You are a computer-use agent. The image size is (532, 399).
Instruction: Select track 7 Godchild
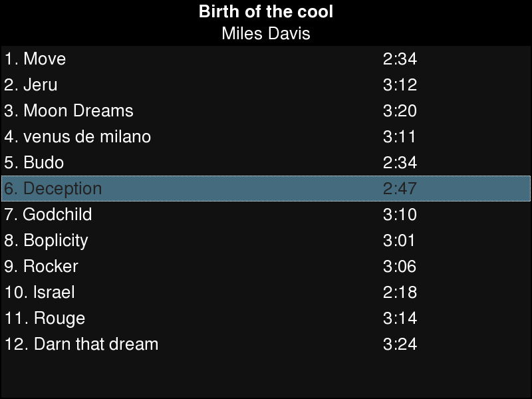point(48,214)
